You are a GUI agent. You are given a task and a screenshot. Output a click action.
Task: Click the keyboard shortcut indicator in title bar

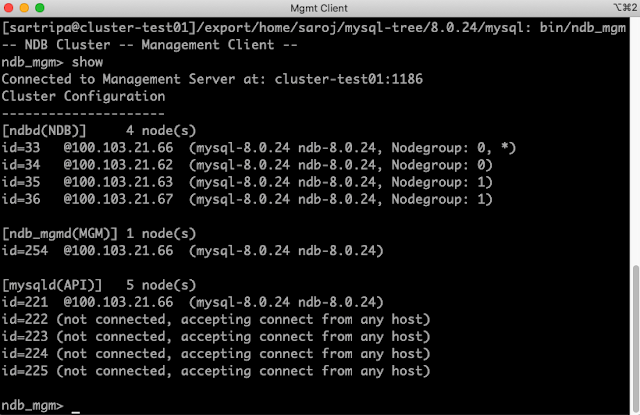[625, 8]
